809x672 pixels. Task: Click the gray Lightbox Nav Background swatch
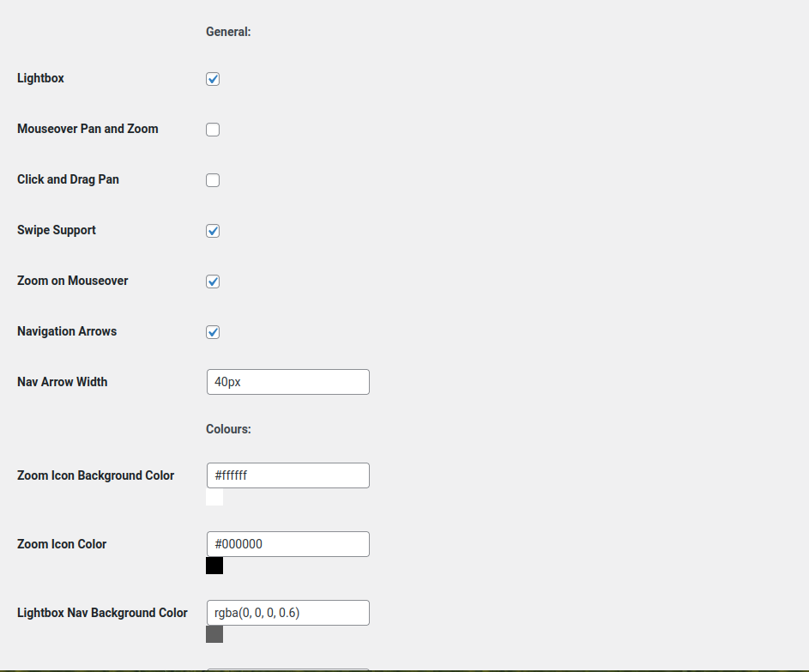214,634
